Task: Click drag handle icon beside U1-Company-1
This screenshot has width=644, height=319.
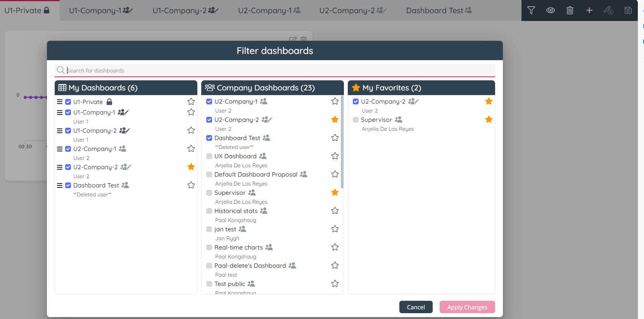Action: click(x=60, y=113)
